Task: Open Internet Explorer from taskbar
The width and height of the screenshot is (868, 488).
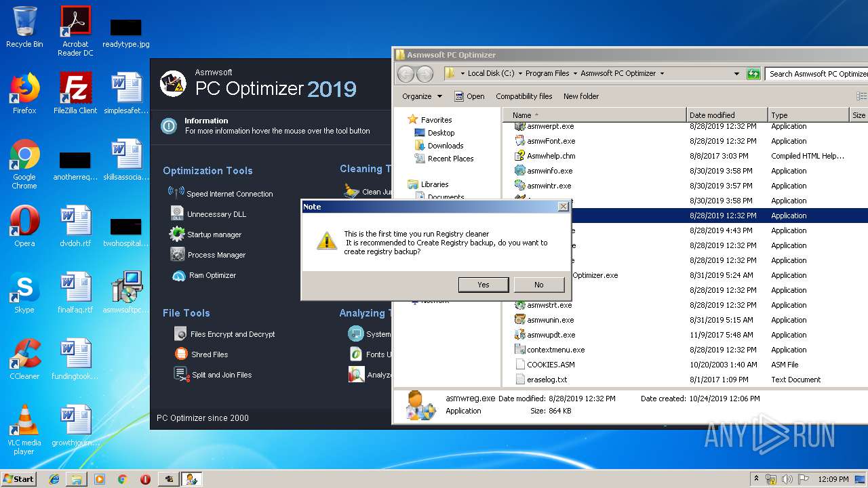Action: [54, 479]
